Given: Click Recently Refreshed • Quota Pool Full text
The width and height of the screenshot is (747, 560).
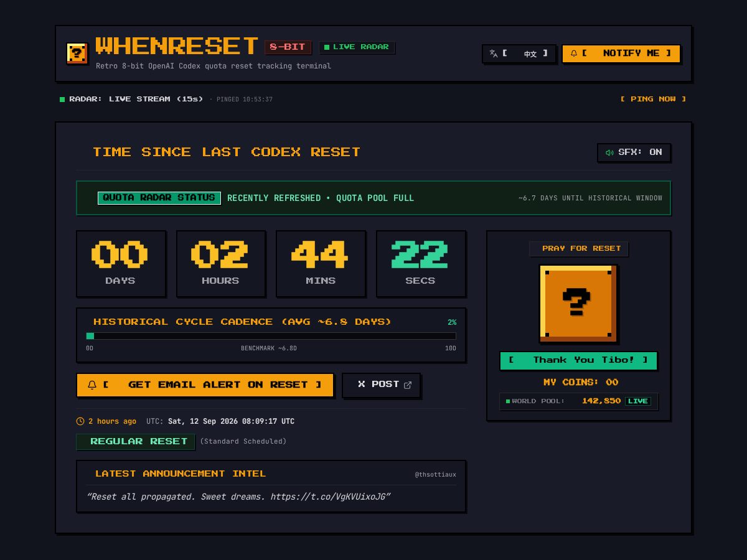Looking at the screenshot, I should [321, 198].
